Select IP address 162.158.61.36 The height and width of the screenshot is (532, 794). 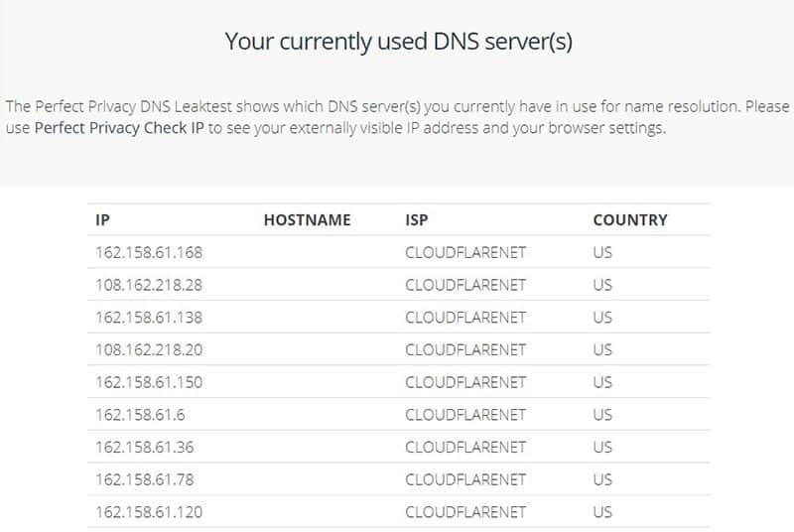(144, 447)
